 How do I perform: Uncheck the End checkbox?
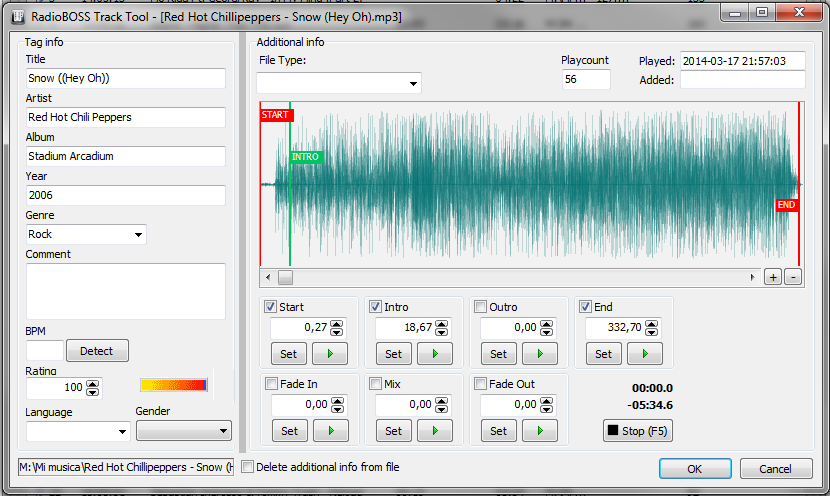pos(585,306)
